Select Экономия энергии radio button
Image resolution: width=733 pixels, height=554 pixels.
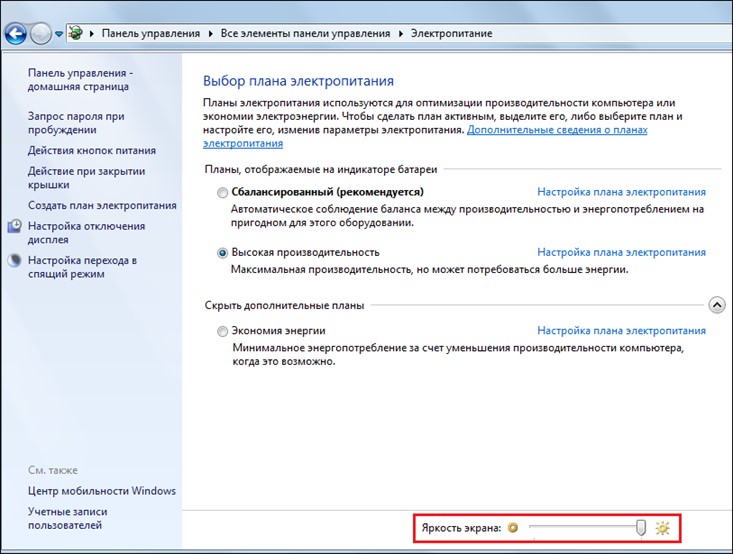pyautogui.click(x=223, y=331)
